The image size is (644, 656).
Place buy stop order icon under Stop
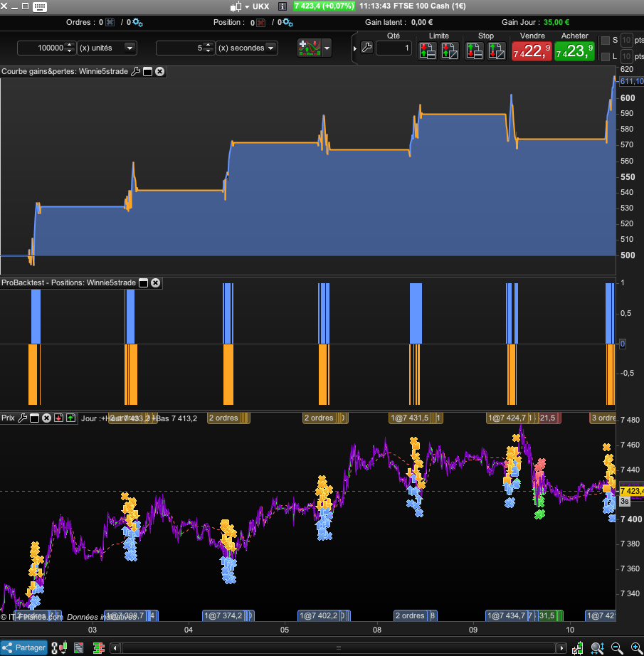[474, 51]
